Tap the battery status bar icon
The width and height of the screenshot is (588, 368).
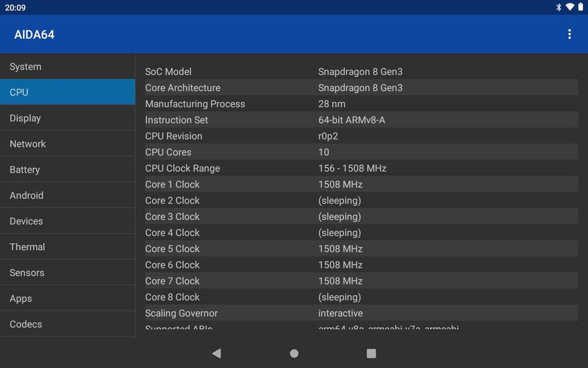pos(580,7)
